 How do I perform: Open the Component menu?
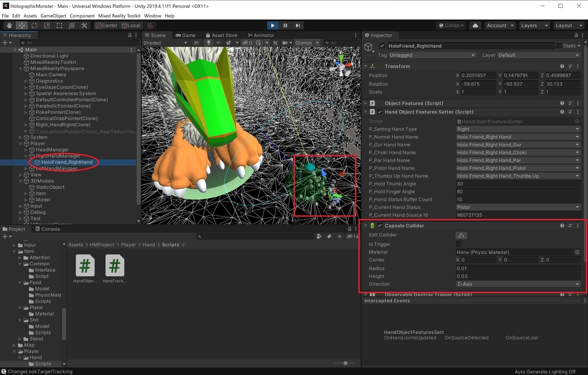tap(82, 16)
